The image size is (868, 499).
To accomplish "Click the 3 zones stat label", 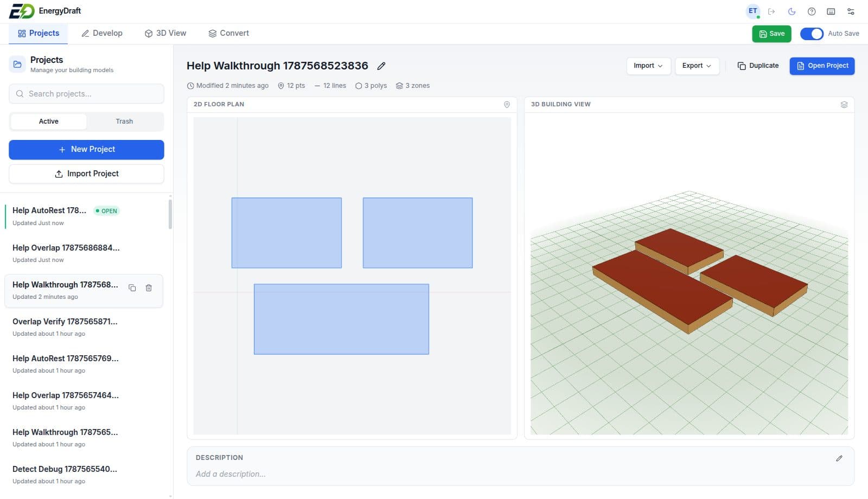I will click(x=413, y=86).
